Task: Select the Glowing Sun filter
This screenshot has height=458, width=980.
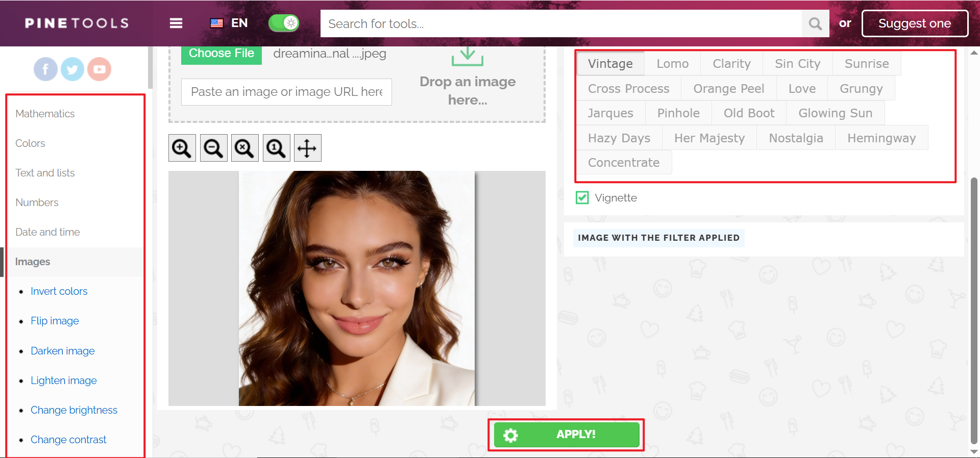Action: [836, 113]
